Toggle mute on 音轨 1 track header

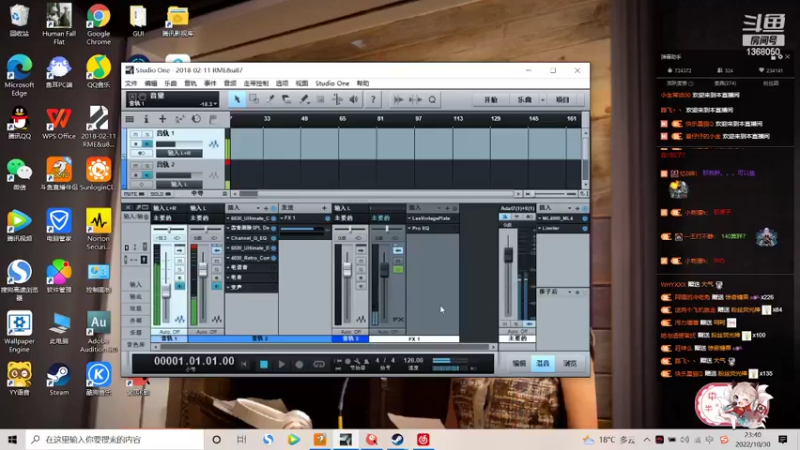[136, 134]
